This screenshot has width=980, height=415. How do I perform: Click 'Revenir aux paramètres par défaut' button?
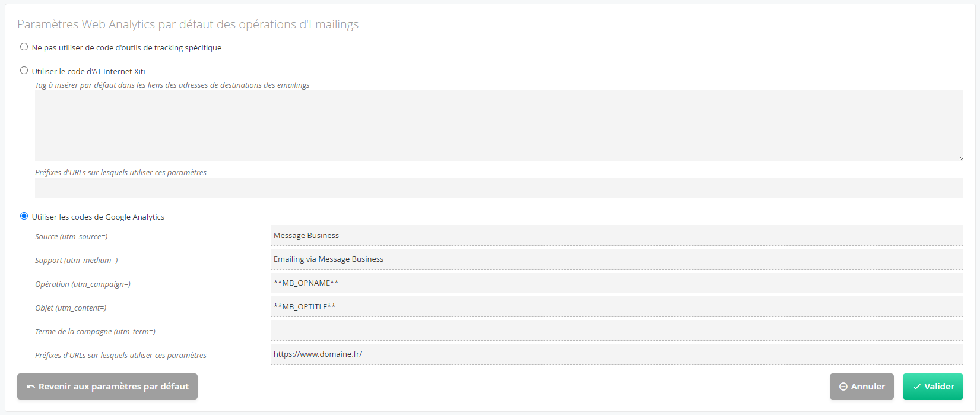point(107,387)
